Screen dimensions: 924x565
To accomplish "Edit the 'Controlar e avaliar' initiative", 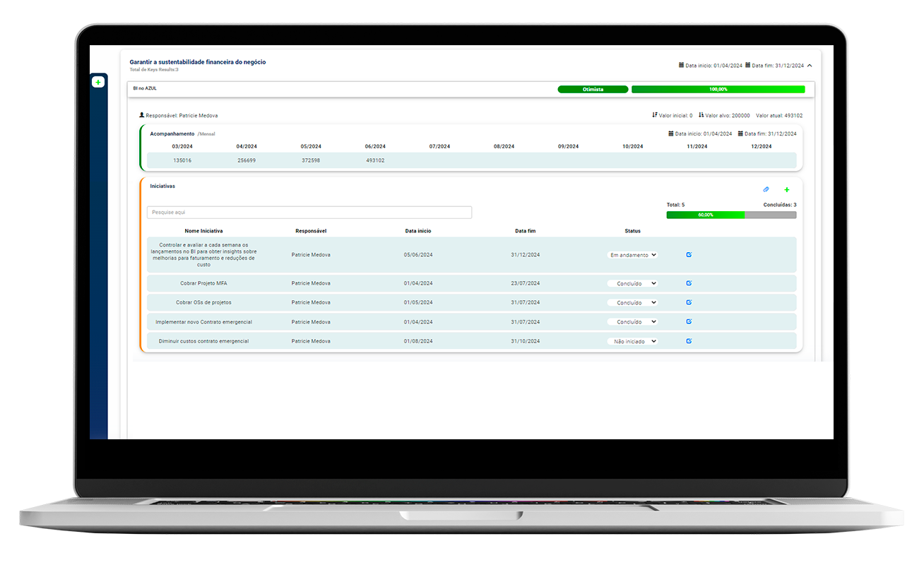I will coord(689,254).
